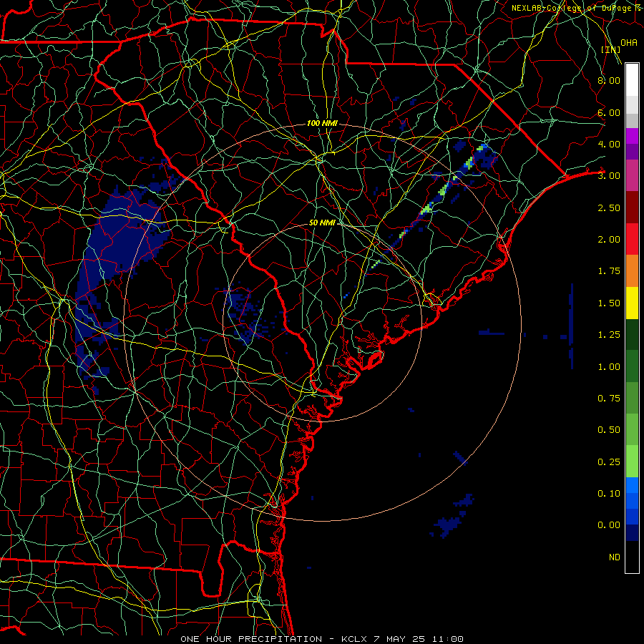Select the 8.00 legend value
This screenshot has height=644, width=644.
[609, 80]
